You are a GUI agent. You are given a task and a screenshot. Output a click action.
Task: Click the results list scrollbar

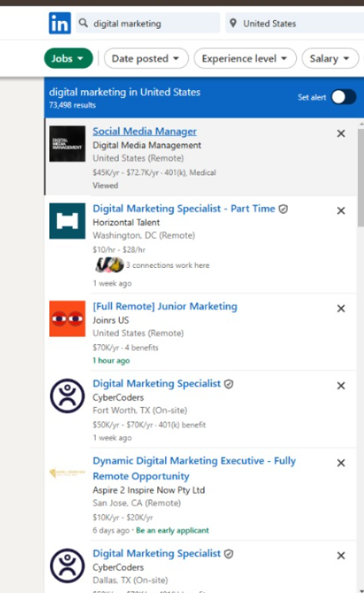pos(361,178)
